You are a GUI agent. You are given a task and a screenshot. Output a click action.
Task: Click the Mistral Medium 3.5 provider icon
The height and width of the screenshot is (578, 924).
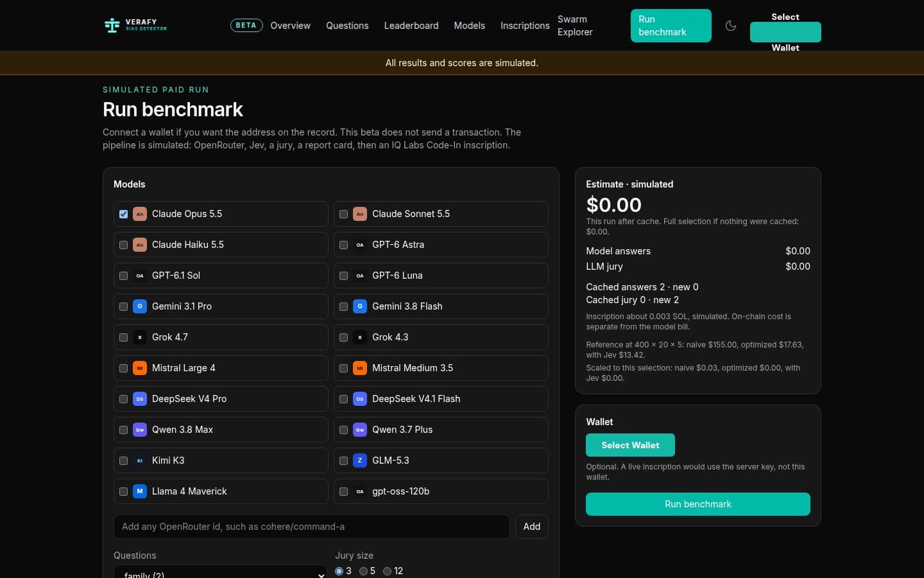pos(360,368)
